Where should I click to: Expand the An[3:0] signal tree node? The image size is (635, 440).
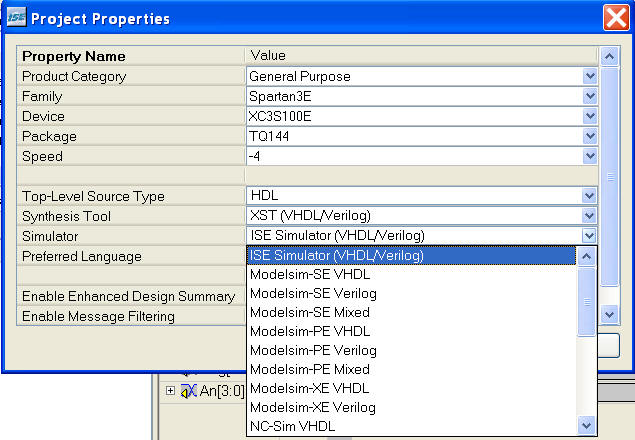tap(170, 391)
